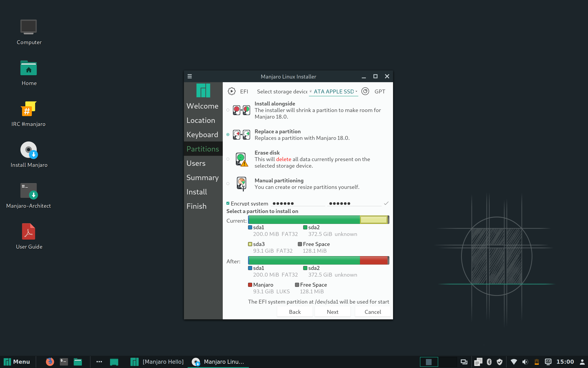588x368 pixels.
Task: Click the Manjaro legend entry under After
Action: (269, 288)
